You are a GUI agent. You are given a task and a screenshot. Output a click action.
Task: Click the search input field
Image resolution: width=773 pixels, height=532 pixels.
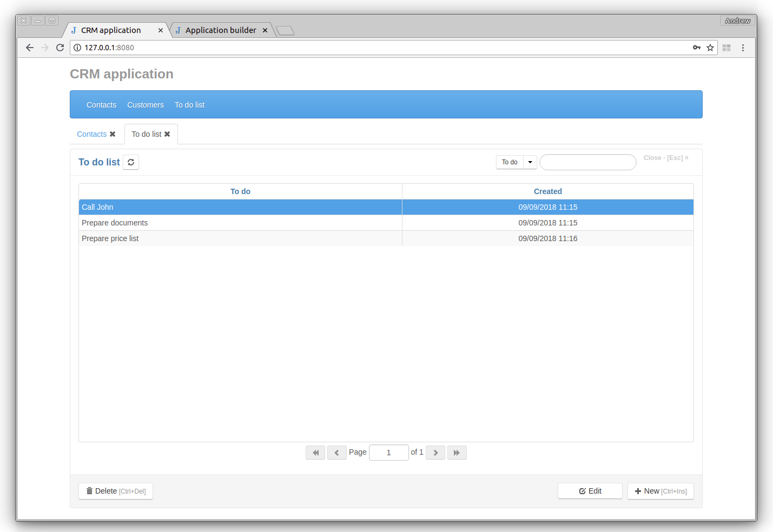click(x=588, y=162)
